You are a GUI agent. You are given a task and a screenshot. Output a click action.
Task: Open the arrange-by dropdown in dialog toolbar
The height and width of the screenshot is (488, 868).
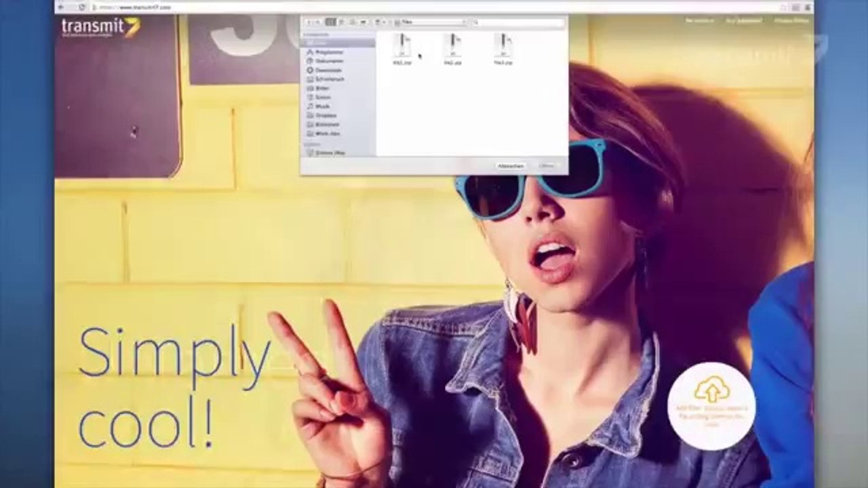[x=380, y=22]
